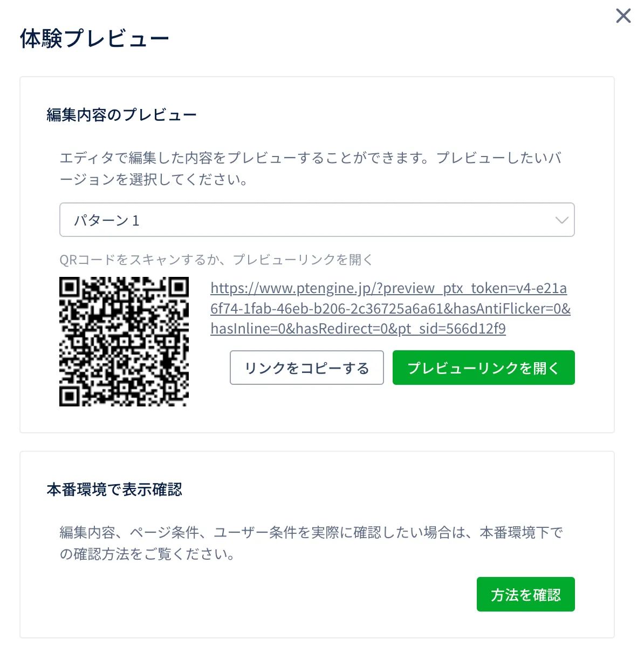Click the パターン 1 label text
The image size is (644, 652).
click(x=107, y=220)
